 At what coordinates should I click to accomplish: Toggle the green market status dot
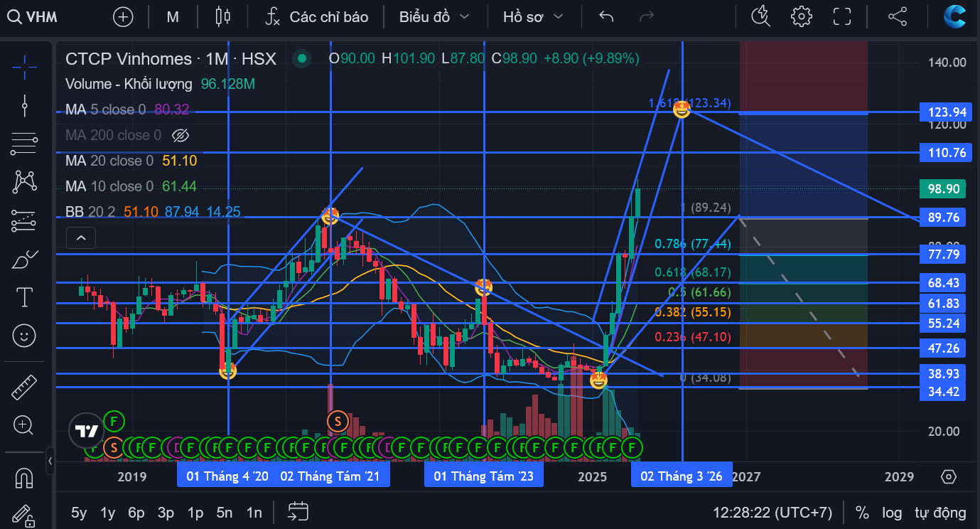click(x=302, y=59)
